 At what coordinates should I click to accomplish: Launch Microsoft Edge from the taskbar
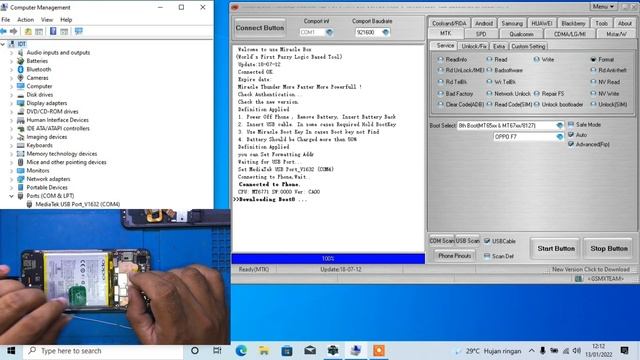[x=241, y=351]
